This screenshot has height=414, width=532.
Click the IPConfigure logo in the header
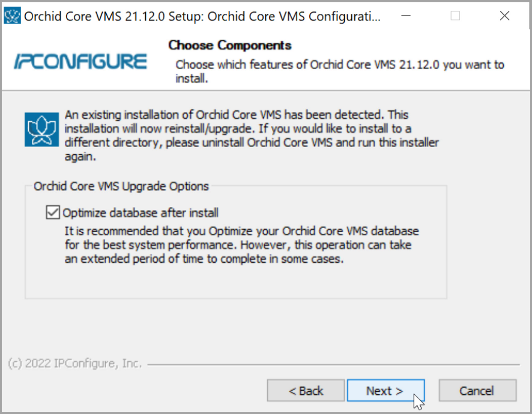[80, 61]
